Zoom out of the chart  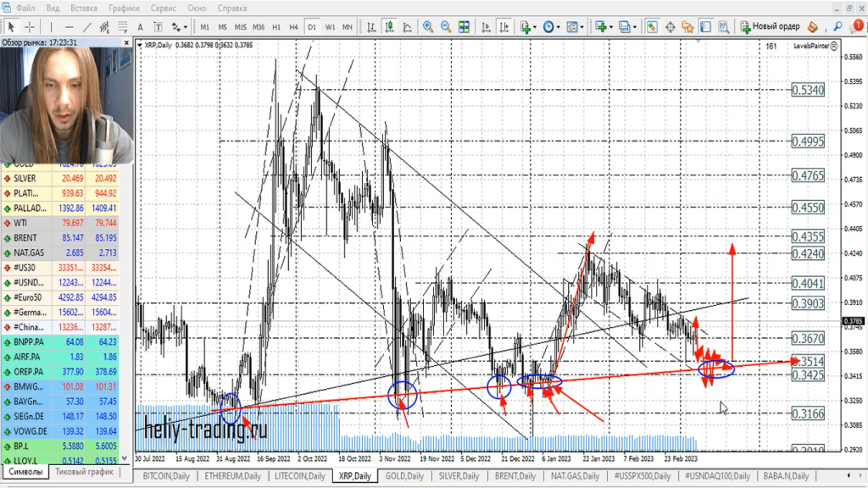[x=446, y=27]
